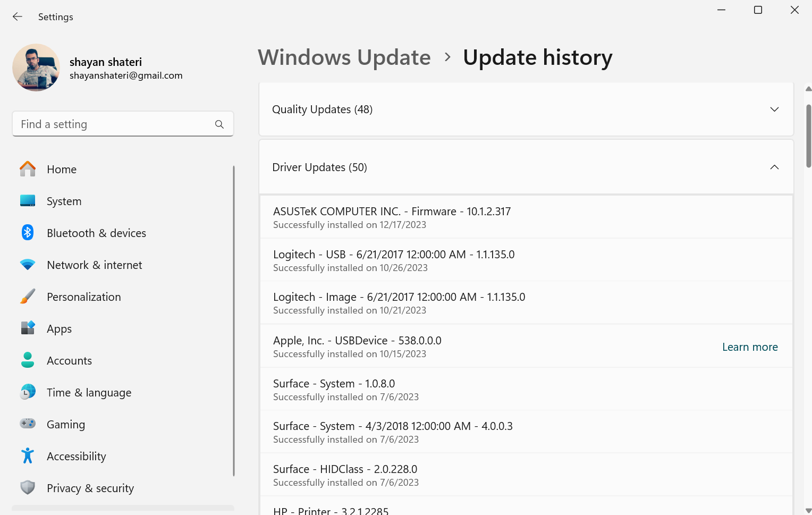Click the Quality Updates (48) label
This screenshot has width=812, height=515.
tap(322, 109)
